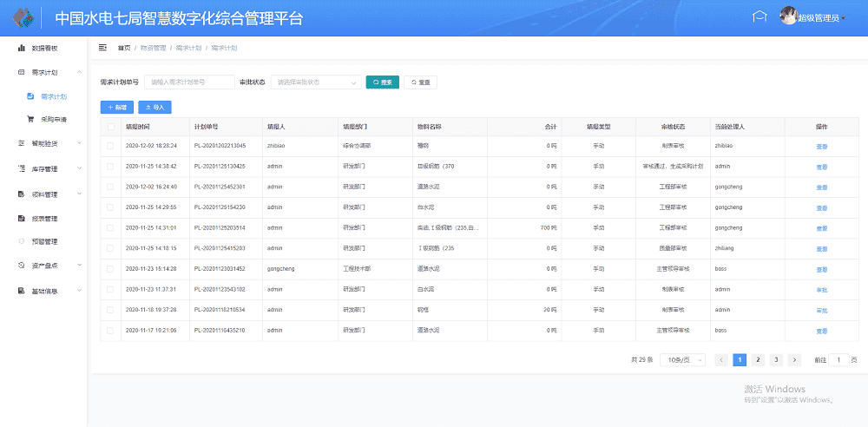Screen dimensions: 868x427
Task: Click the blue 新增 button
Action: pyautogui.click(x=117, y=108)
